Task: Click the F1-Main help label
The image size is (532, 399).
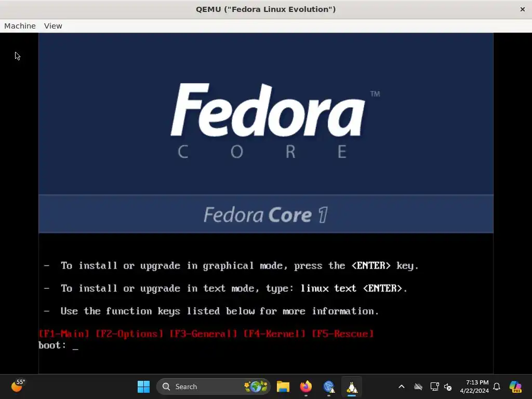Action: [x=64, y=334]
